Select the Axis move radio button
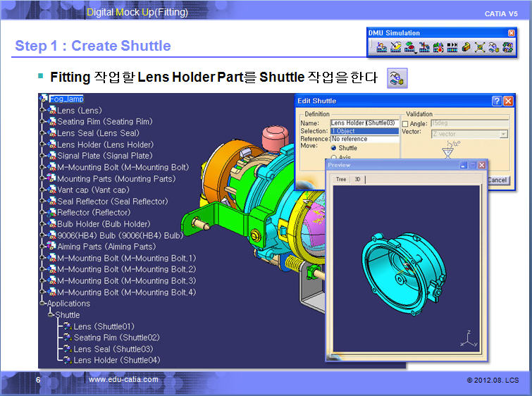This screenshot has height=396, width=532. click(334, 158)
